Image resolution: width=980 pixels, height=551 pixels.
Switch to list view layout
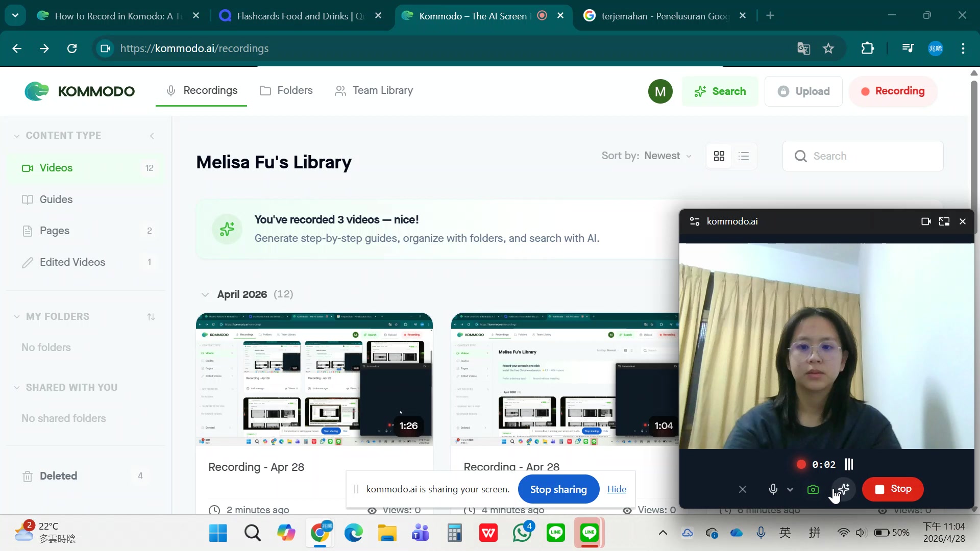pos(744,156)
